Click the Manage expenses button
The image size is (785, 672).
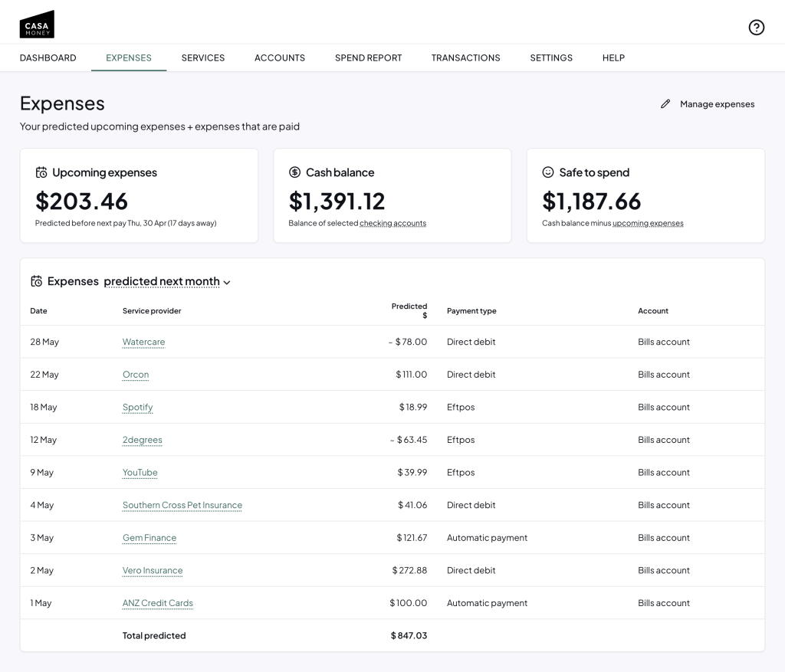(x=717, y=104)
